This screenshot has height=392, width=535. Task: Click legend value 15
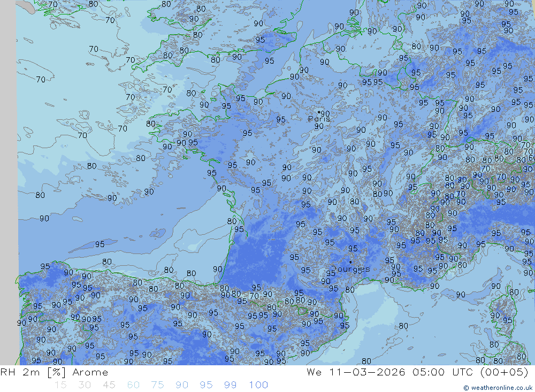tap(61, 385)
